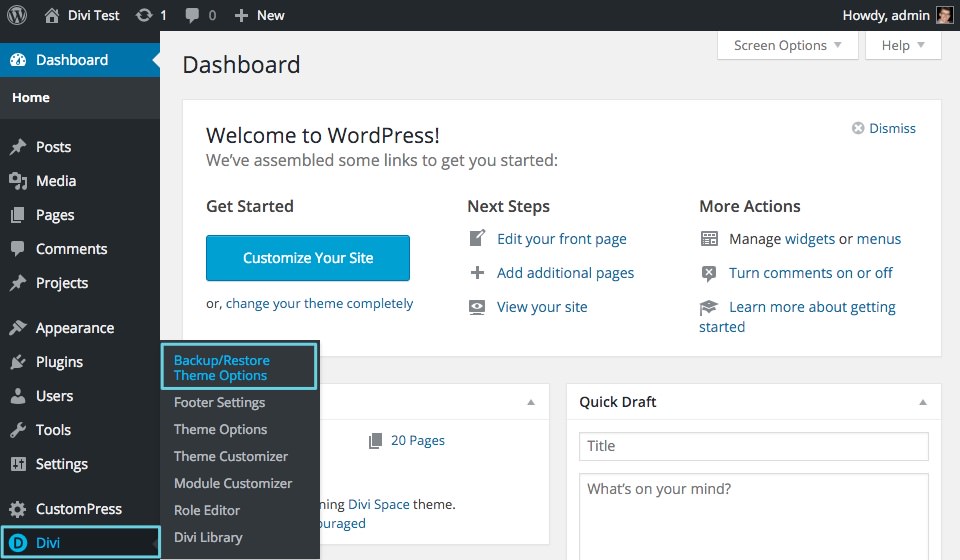This screenshot has height=560, width=960.
Task: Click the comments bubble icon in admin bar
Action: 192,15
